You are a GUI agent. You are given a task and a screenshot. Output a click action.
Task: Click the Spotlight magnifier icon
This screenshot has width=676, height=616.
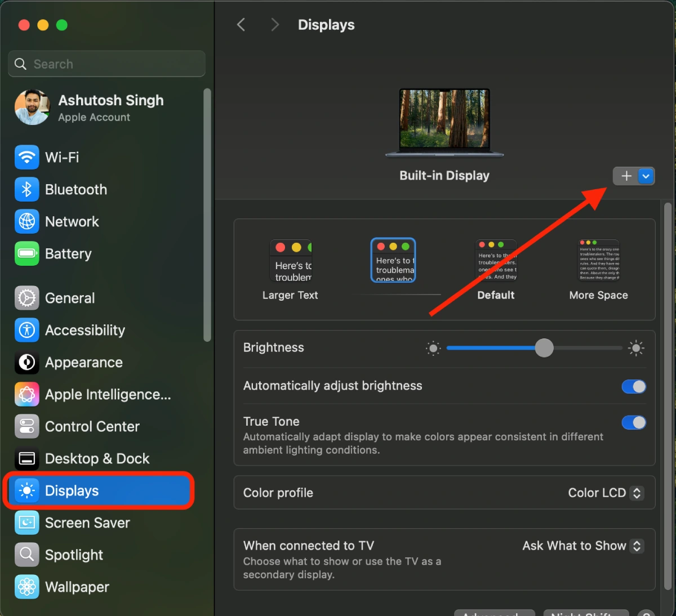27,555
